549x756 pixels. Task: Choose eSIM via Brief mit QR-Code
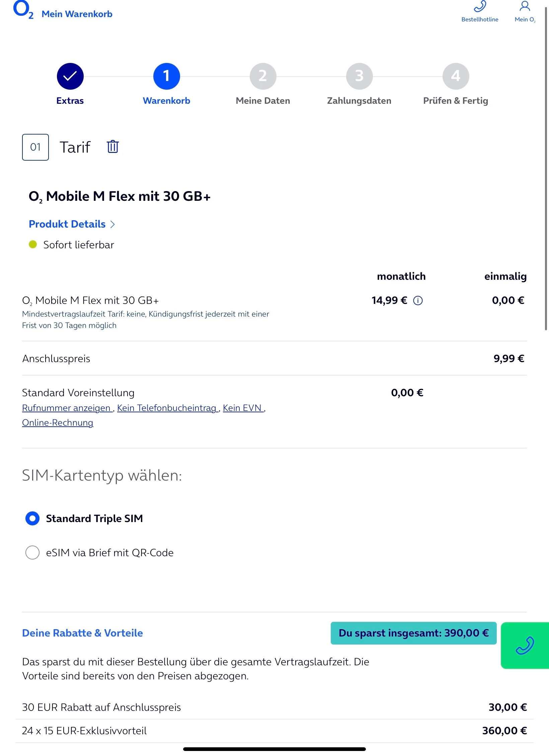32,553
